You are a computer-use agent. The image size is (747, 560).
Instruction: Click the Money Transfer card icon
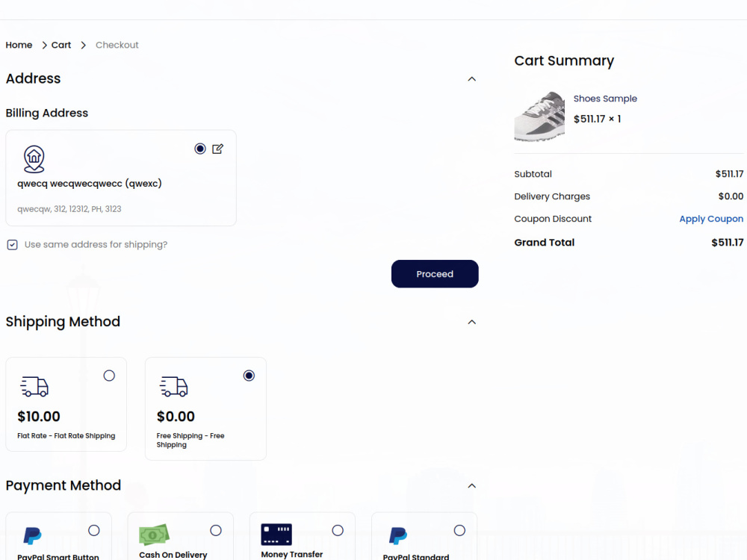(276, 535)
